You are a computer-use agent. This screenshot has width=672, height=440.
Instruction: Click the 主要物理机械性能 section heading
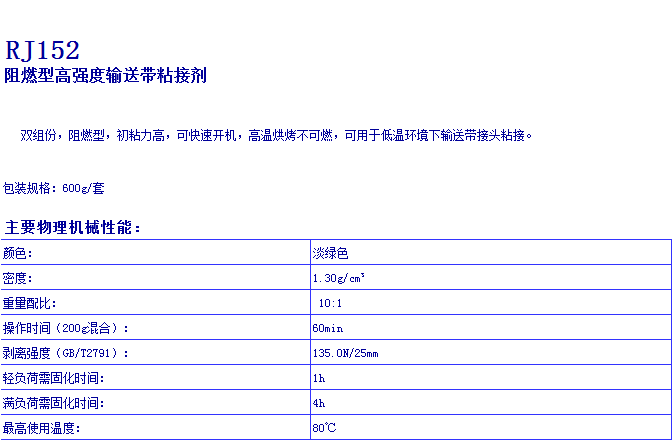click(x=73, y=227)
